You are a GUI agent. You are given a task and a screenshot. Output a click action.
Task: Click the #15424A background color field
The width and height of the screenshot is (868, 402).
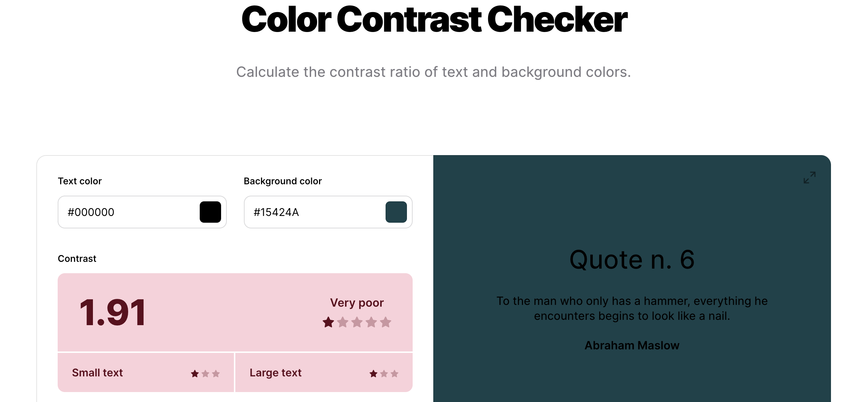tap(328, 212)
